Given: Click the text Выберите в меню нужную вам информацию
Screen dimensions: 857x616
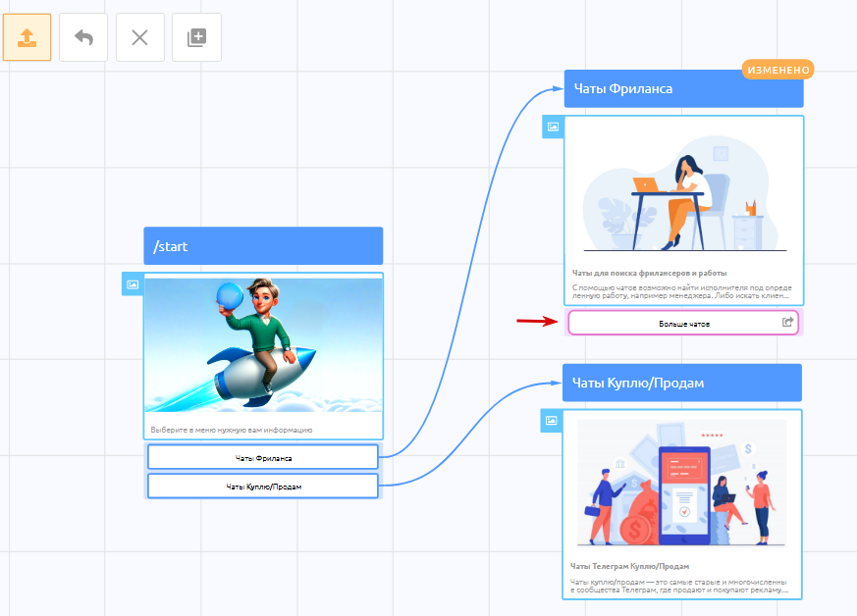Looking at the screenshot, I should coord(232,430).
